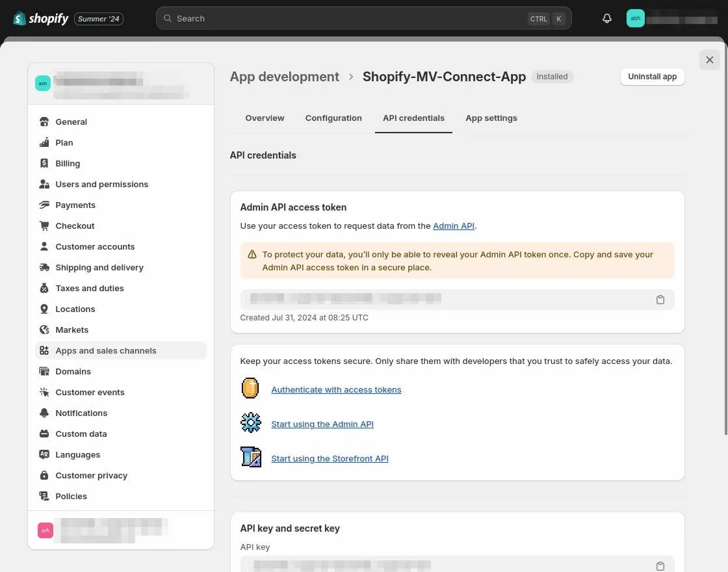This screenshot has width=728, height=572.
Task: Copy the API key value
Action: point(660,565)
